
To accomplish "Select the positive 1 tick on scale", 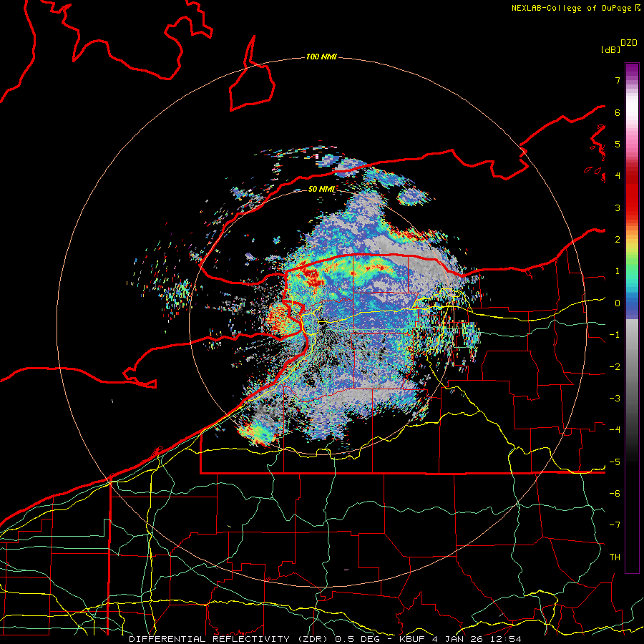I will (618, 271).
